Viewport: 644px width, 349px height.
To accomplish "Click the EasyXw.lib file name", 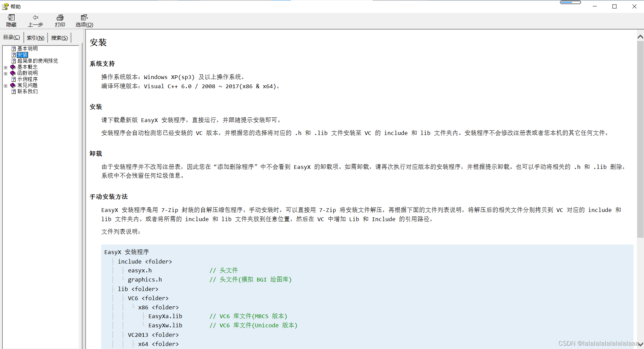I will tap(165, 325).
